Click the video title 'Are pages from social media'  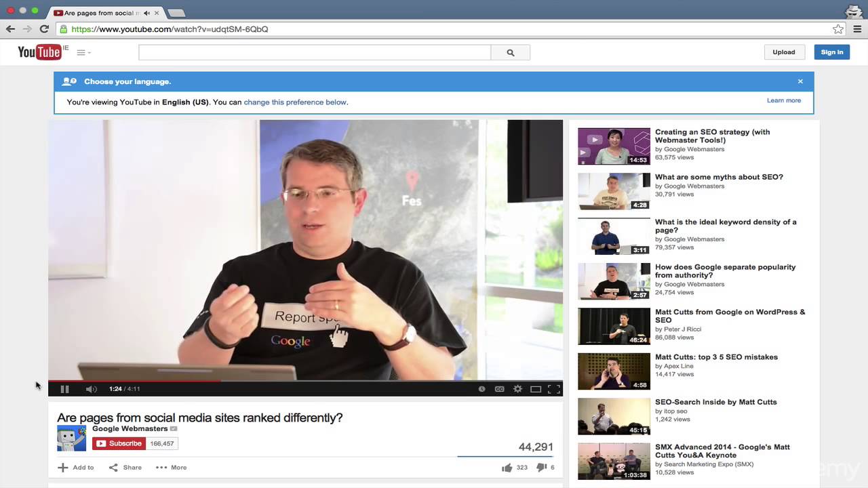tap(200, 418)
